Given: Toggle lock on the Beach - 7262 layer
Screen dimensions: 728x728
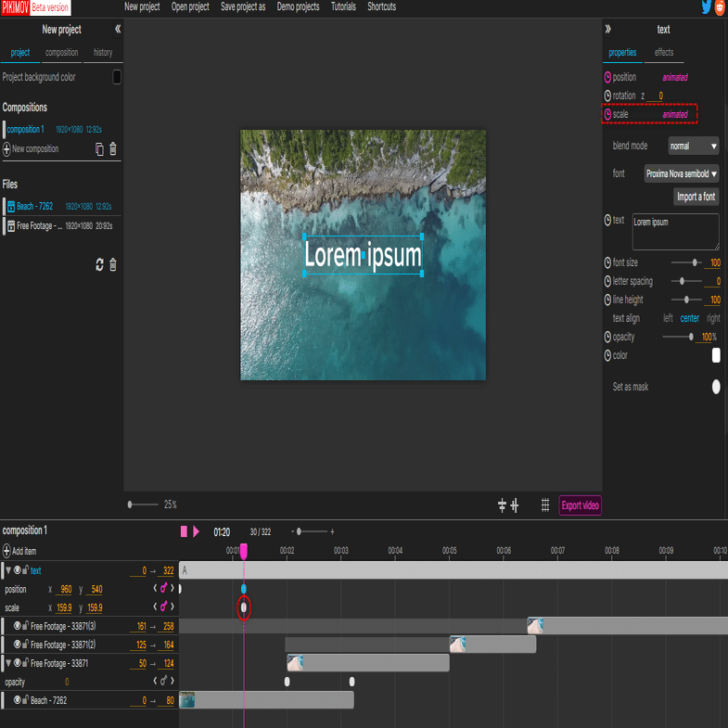Looking at the screenshot, I should pos(26,699).
